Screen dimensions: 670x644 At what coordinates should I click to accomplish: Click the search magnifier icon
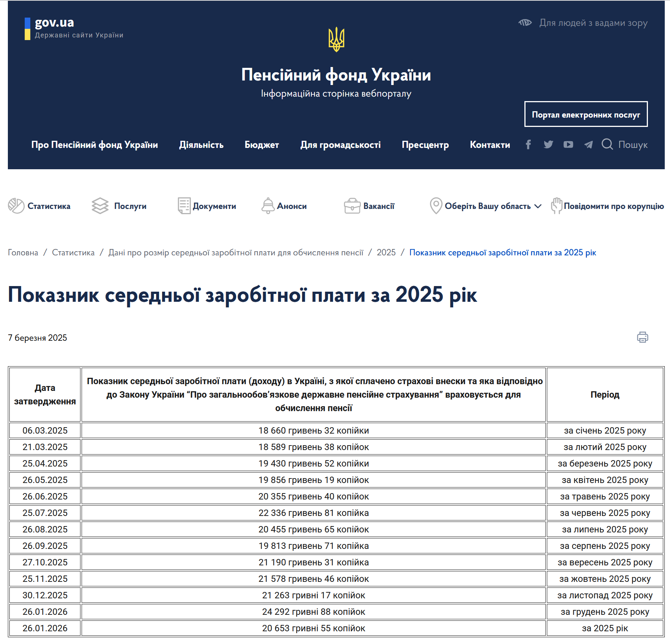[607, 144]
